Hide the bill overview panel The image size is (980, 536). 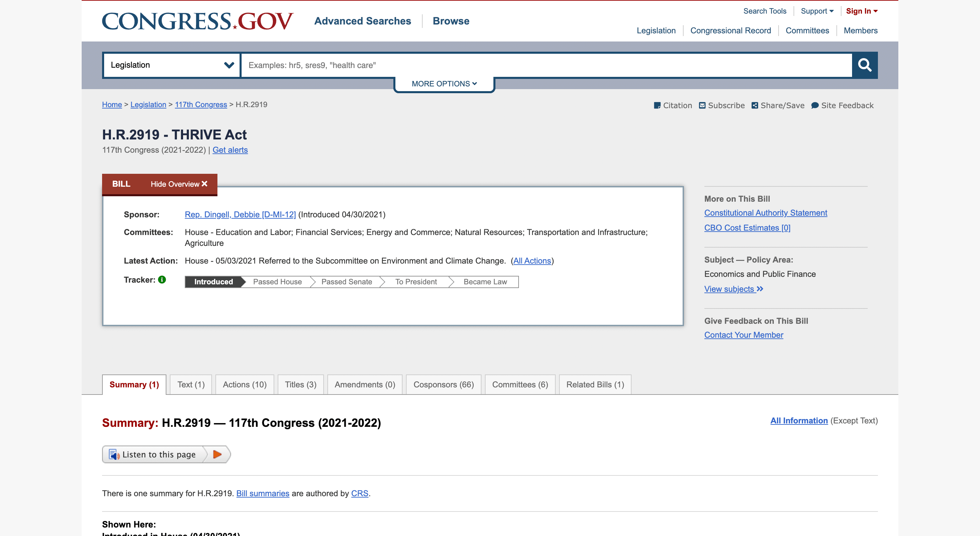click(x=179, y=184)
